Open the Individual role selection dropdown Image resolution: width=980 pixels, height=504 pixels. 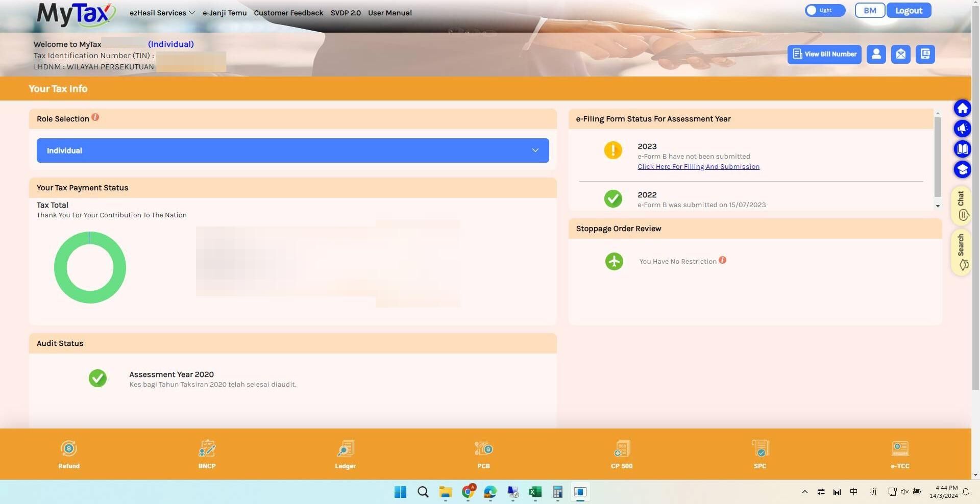click(292, 150)
